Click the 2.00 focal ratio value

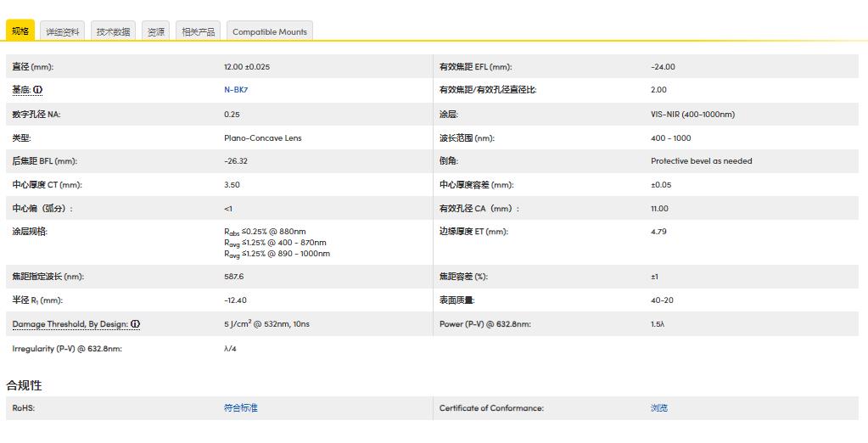[658, 90]
